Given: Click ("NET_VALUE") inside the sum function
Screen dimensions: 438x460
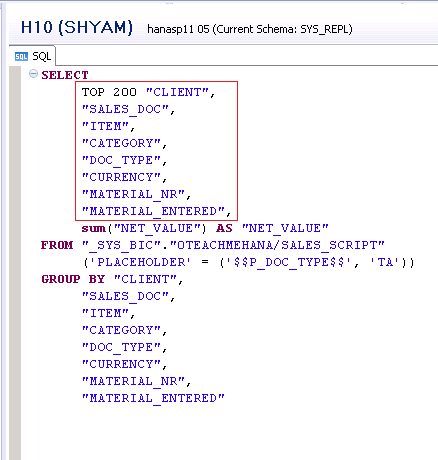Looking at the screenshot, I should (157, 228).
